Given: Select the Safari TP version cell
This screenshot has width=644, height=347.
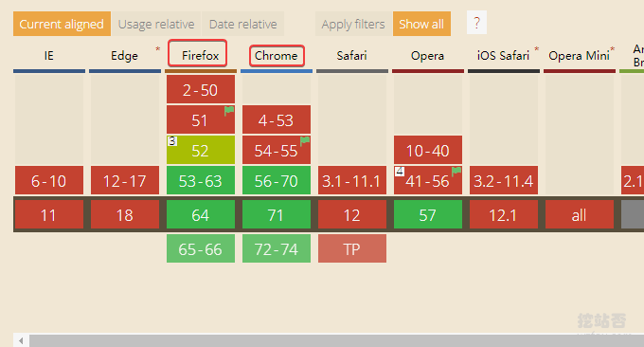Looking at the screenshot, I should 352,248.
